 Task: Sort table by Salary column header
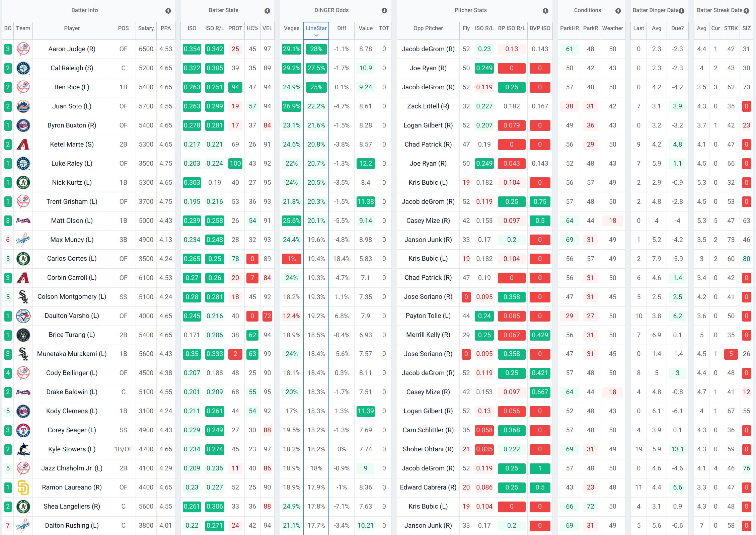(x=146, y=28)
